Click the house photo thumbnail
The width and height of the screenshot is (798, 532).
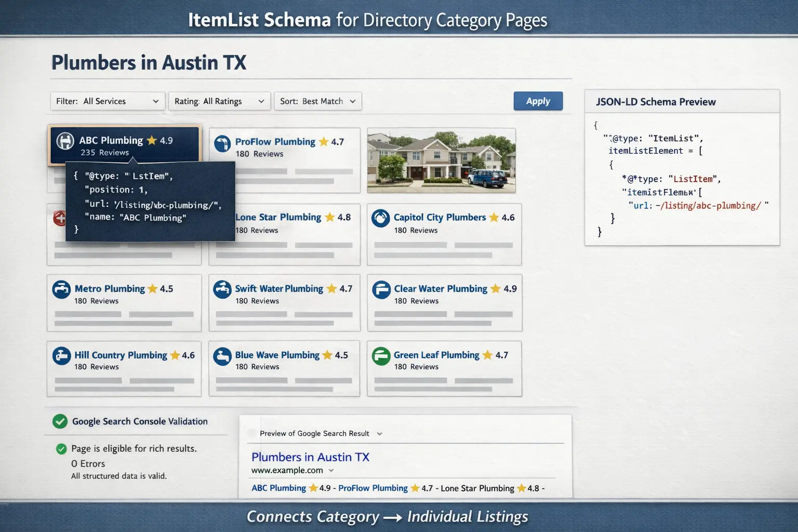(x=441, y=161)
